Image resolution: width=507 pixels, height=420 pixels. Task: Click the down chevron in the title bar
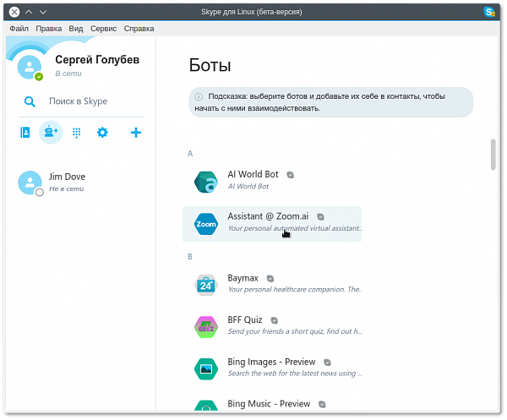point(43,13)
